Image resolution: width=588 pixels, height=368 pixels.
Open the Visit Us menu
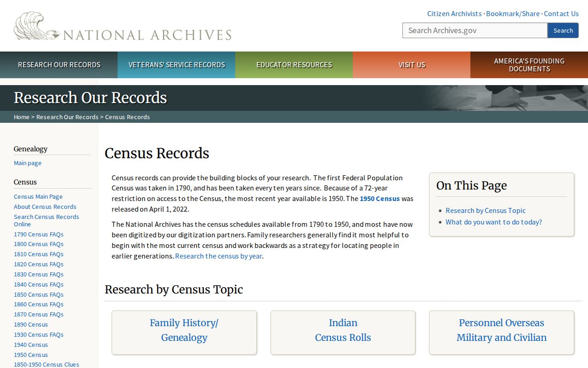click(412, 65)
